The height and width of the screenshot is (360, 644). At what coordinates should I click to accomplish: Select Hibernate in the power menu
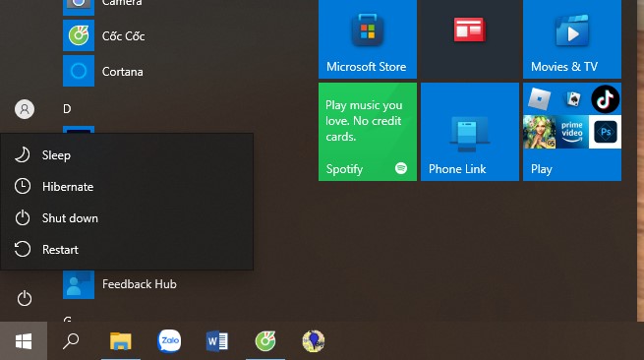pyautogui.click(x=127, y=187)
